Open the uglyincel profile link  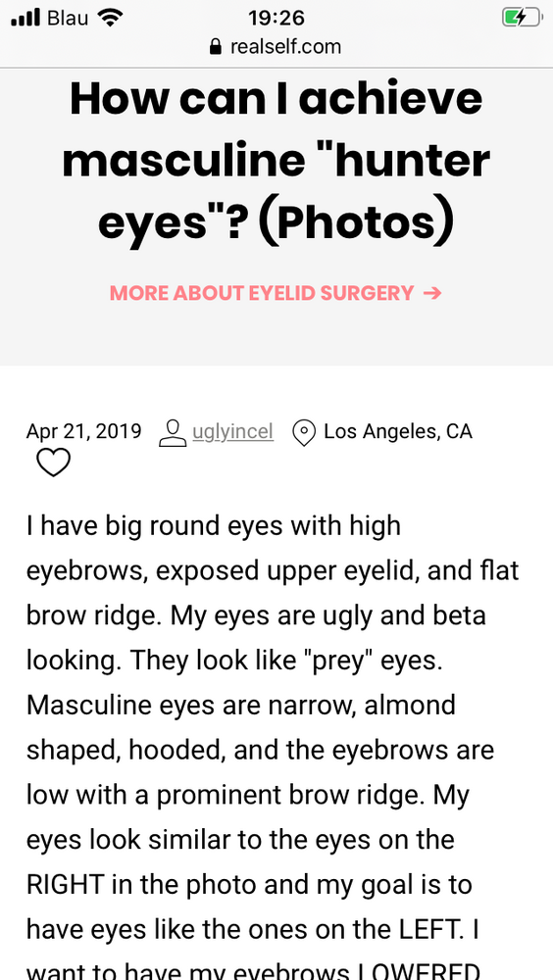233,431
